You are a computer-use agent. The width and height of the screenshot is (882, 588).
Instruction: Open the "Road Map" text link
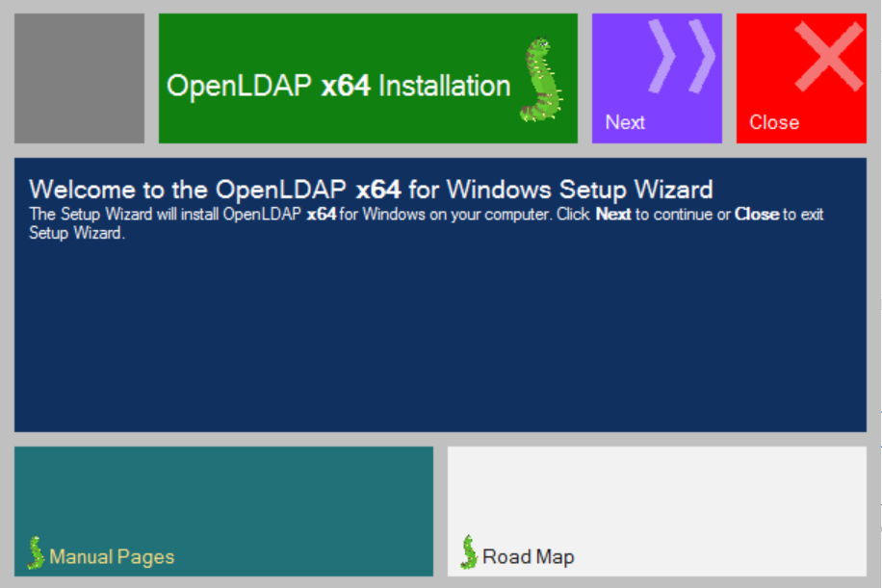pos(528,557)
